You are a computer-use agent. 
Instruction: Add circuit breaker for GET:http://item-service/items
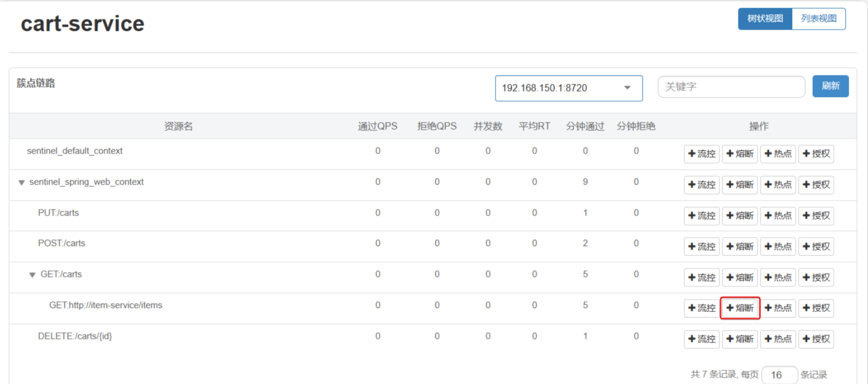[740, 308]
